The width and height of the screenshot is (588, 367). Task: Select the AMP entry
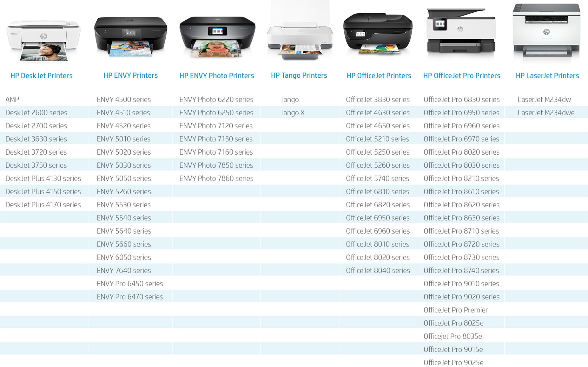pyautogui.click(x=12, y=100)
